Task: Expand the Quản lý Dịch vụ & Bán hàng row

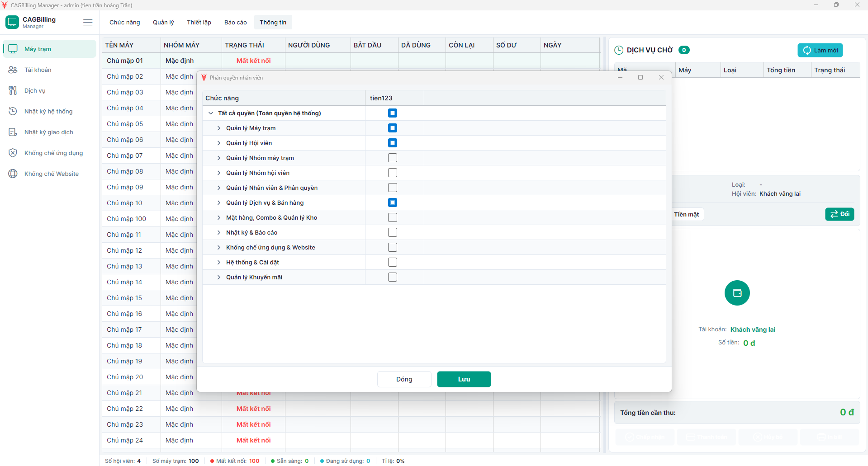Action: (x=219, y=202)
